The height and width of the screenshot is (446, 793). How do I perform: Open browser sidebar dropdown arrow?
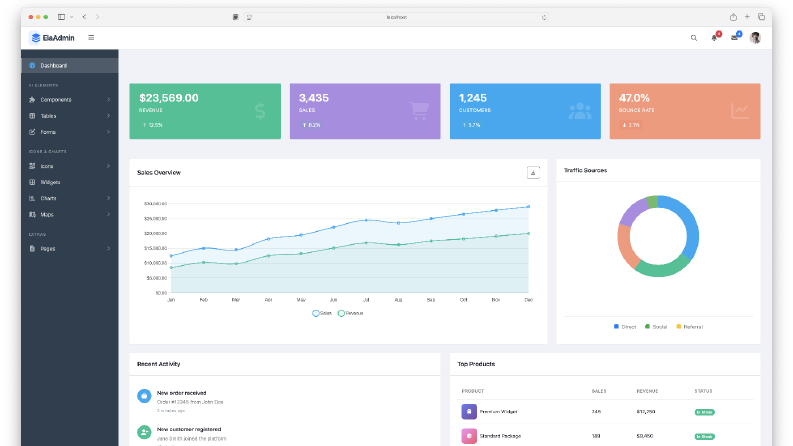(71, 17)
